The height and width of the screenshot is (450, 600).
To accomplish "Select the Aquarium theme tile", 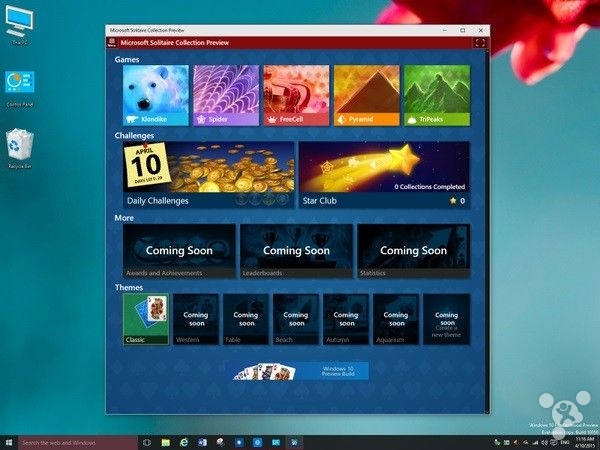I will tap(396, 319).
